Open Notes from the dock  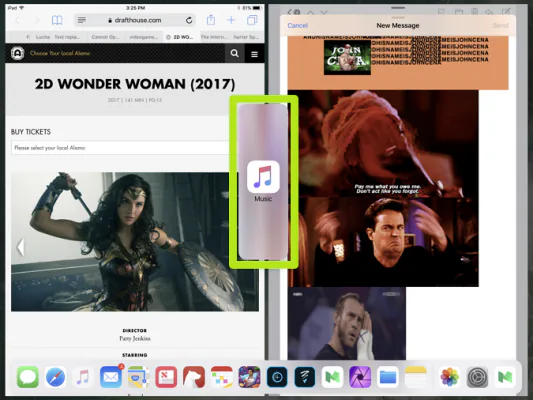[415, 377]
